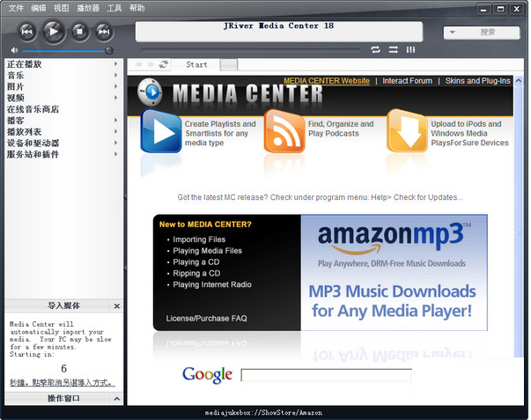Select 音乐 in the sidebar
The image size is (531, 420).
point(16,75)
